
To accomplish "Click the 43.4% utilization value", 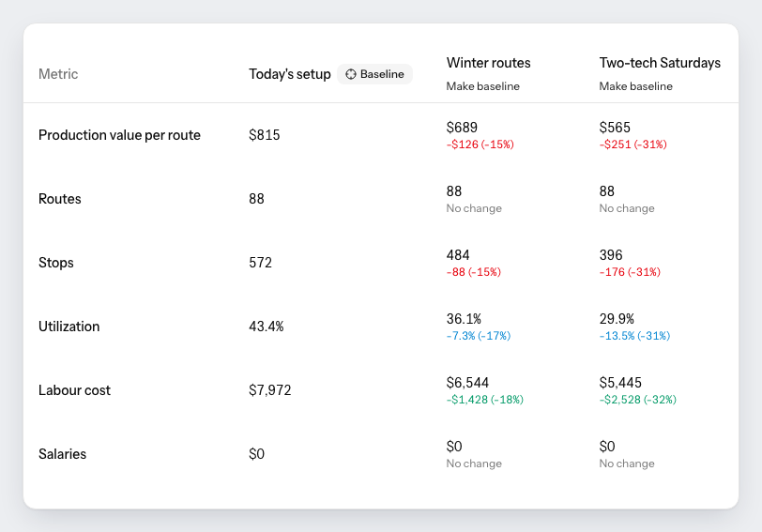I will coord(267,327).
